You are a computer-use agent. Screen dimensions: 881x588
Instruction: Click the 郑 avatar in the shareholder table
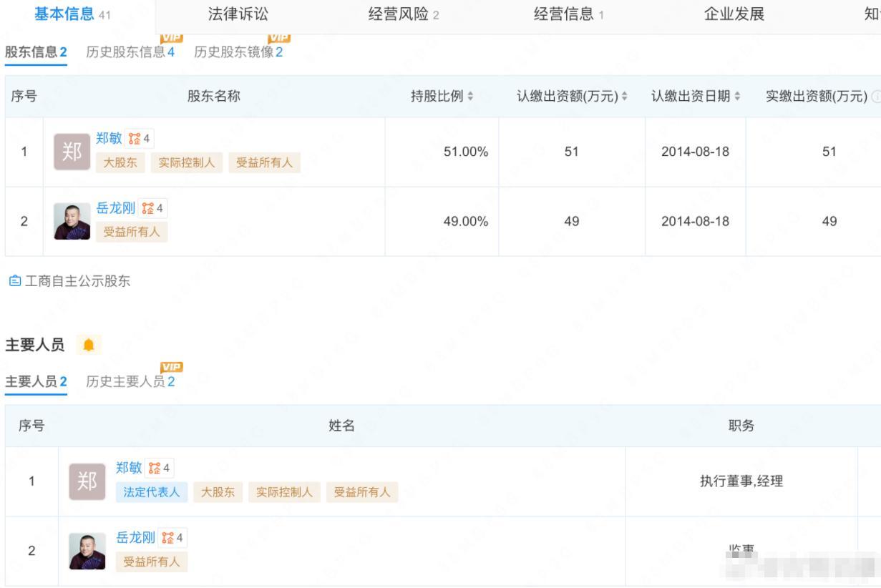(x=72, y=151)
